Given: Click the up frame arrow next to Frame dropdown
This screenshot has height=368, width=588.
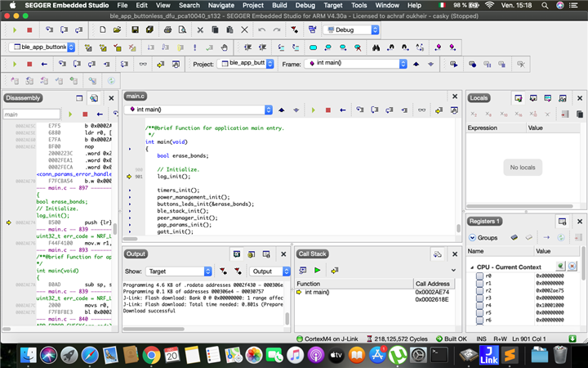Looking at the screenshot, I should pyautogui.click(x=416, y=65).
